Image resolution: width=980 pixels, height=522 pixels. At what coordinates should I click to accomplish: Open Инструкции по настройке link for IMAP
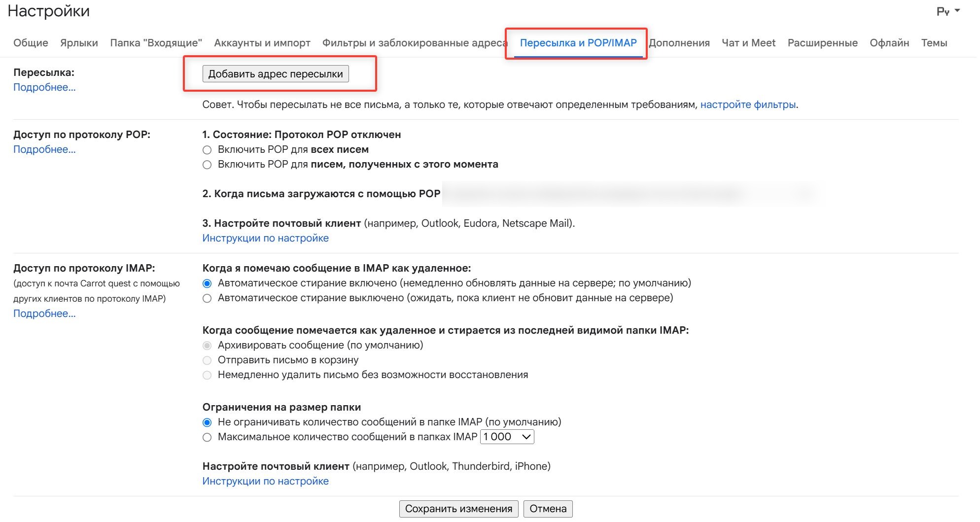coord(265,481)
